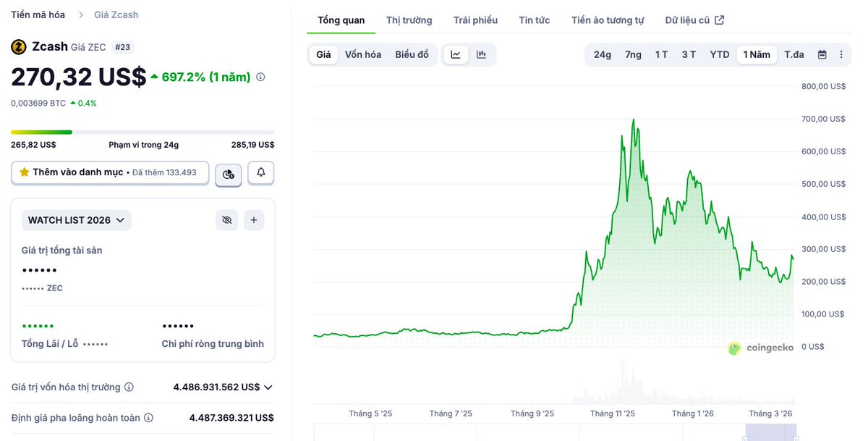This screenshot has height=441, width=868.
Task: Open the Thị trường tab
Action: point(409,20)
